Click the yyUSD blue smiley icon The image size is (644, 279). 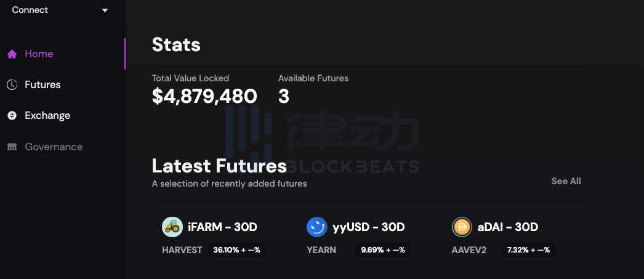[316, 227]
